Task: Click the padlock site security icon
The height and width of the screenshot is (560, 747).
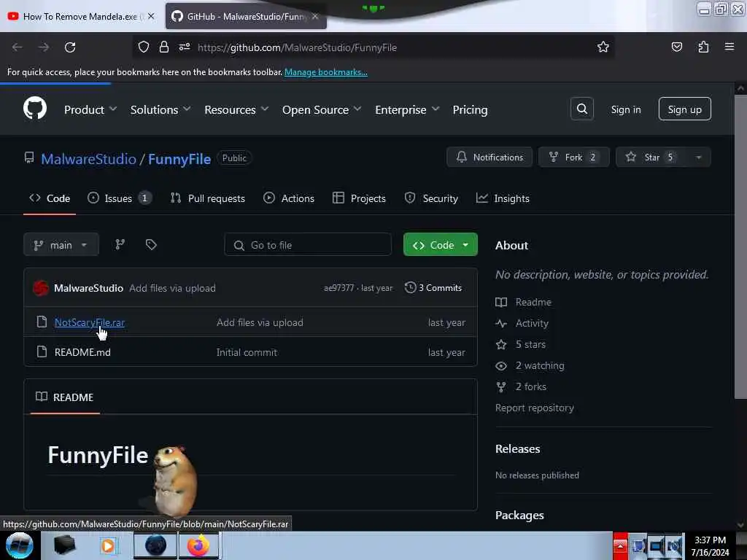Action: click(x=164, y=47)
